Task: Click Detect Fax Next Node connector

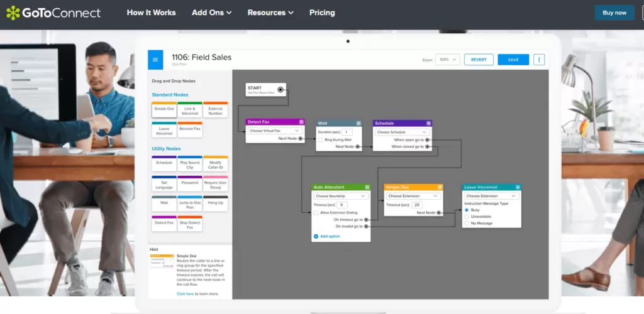Action: [x=301, y=139]
